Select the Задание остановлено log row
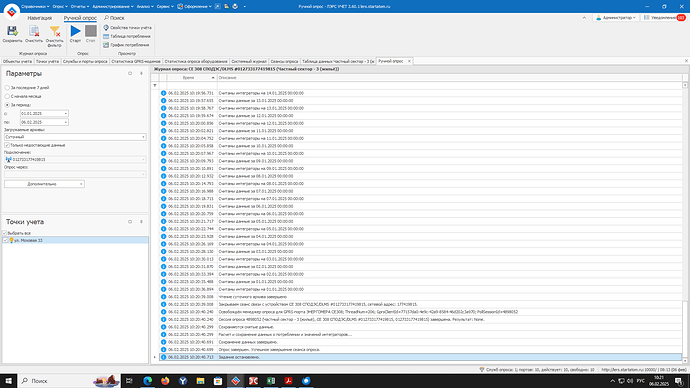The image size is (690, 388). (x=421, y=357)
